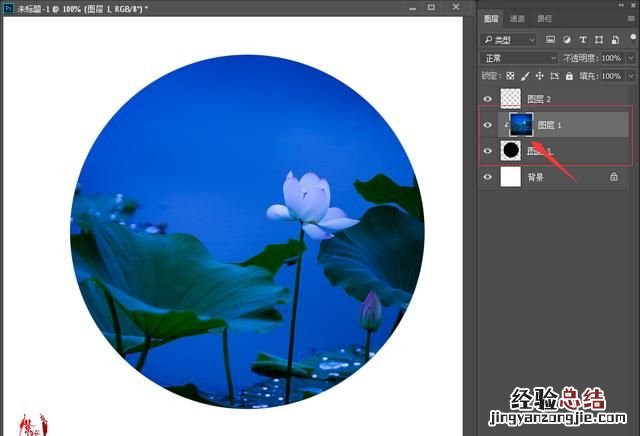The width and height of the screenshot is (640, 436).
Task: Click the type layer filter icon
Action: point(581,40)
